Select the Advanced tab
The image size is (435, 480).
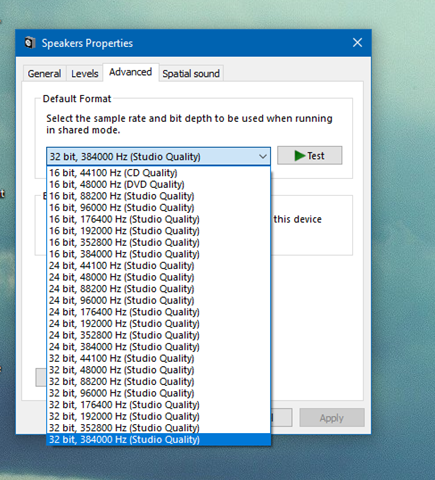pos(131,72)
